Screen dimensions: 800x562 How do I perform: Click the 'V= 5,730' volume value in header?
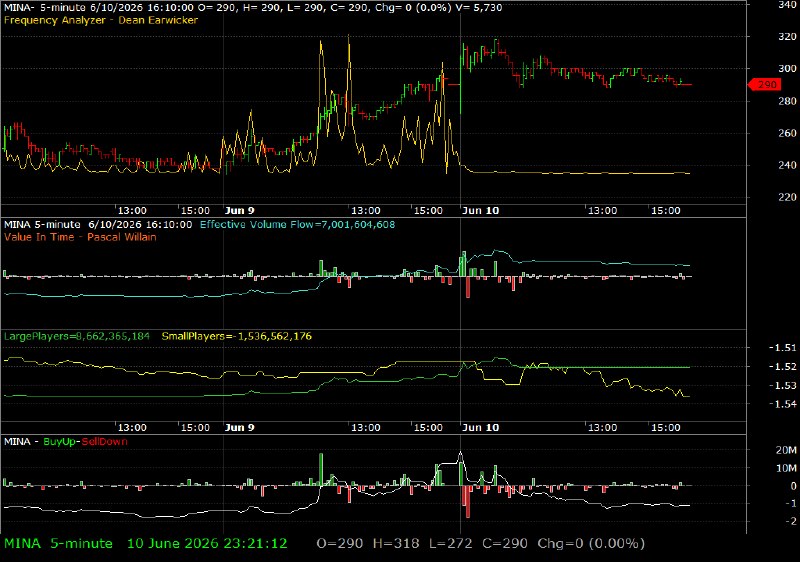[478, 8]
